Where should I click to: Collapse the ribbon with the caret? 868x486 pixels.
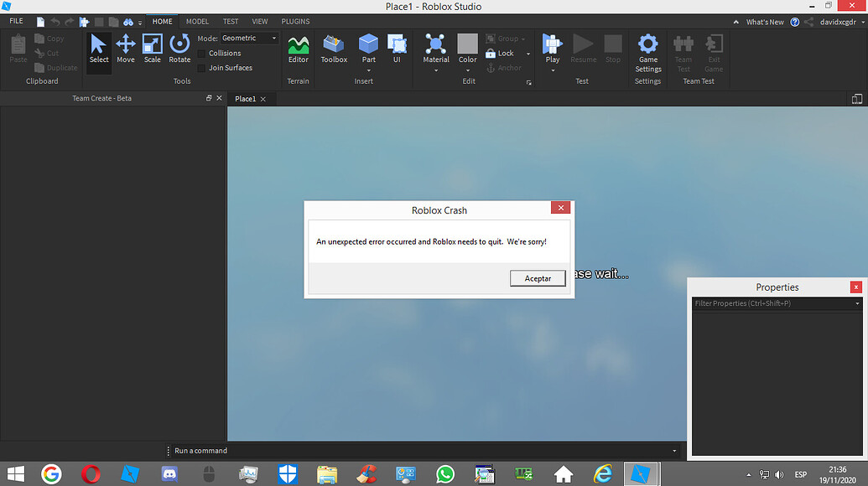tap(735, 22)
